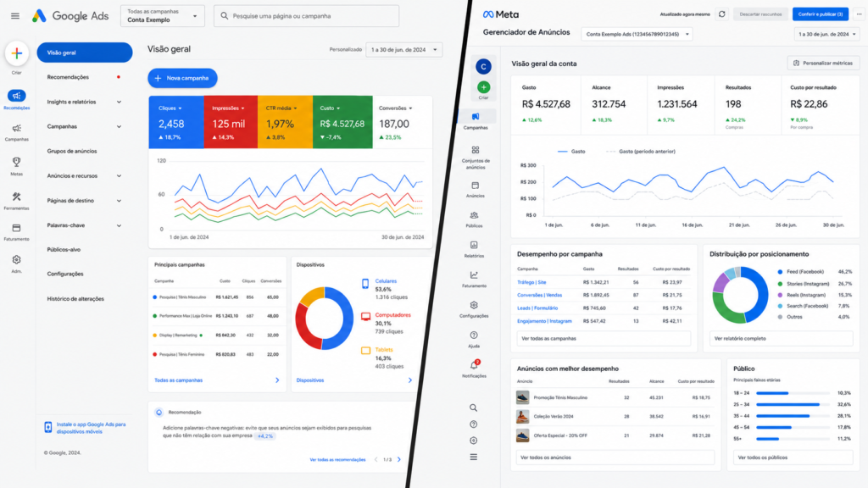Open Anúncios icon in Meta sidebar
The width and height of the screenshot is (868, 488).
pos(475,186)
